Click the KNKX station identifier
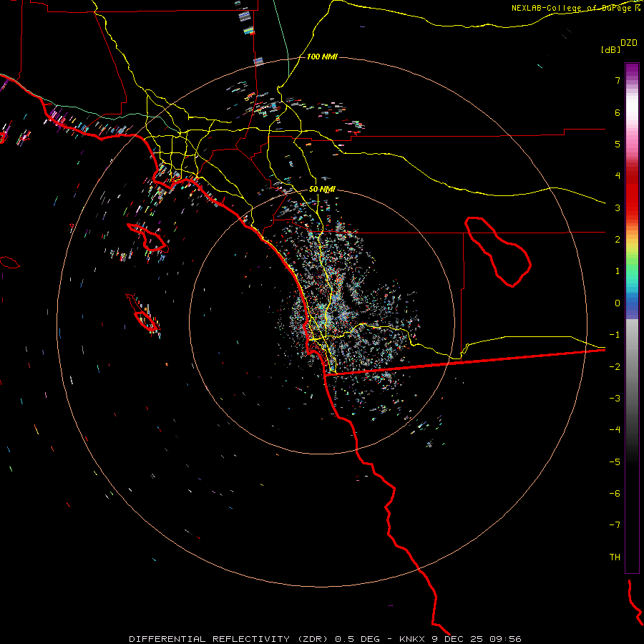The height and width of the screenshot is (644, 644). pyautogui.click(x=412, y=639)
